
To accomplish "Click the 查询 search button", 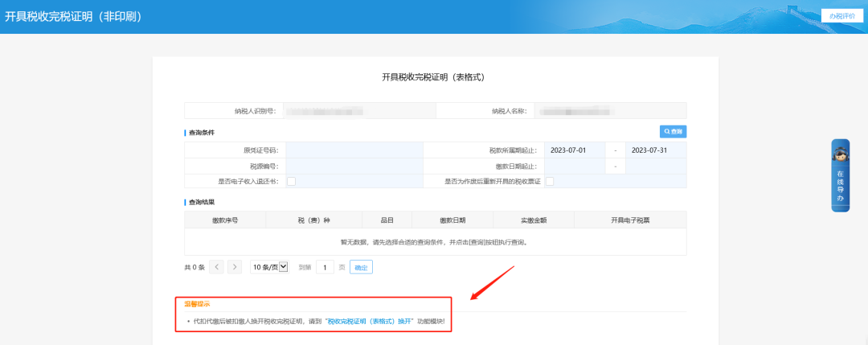I will 673,131.
